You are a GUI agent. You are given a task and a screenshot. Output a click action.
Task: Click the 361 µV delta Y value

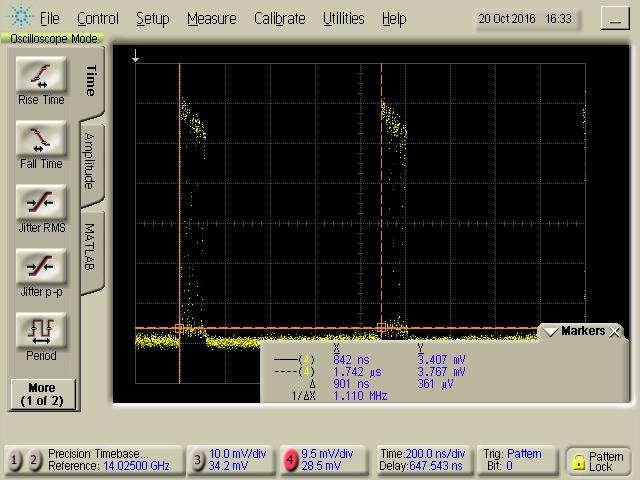[x=435, y=384]
